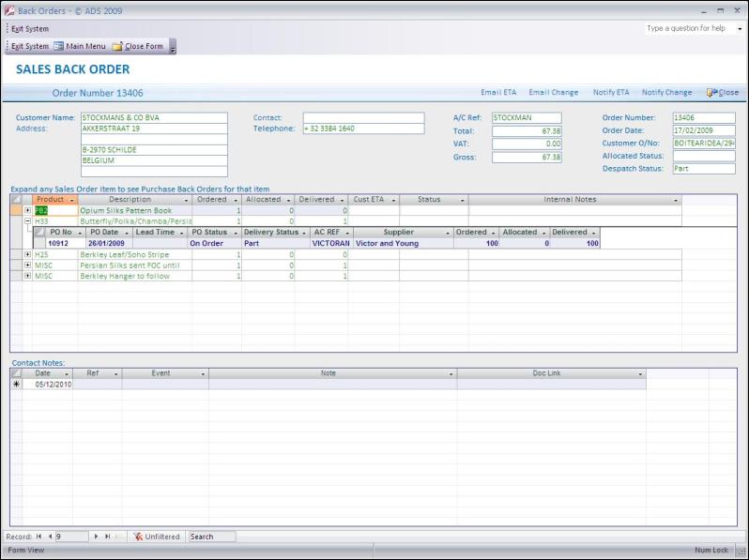Click new record asterisk row selector
The image size is (749, 560).
point(16,385)
